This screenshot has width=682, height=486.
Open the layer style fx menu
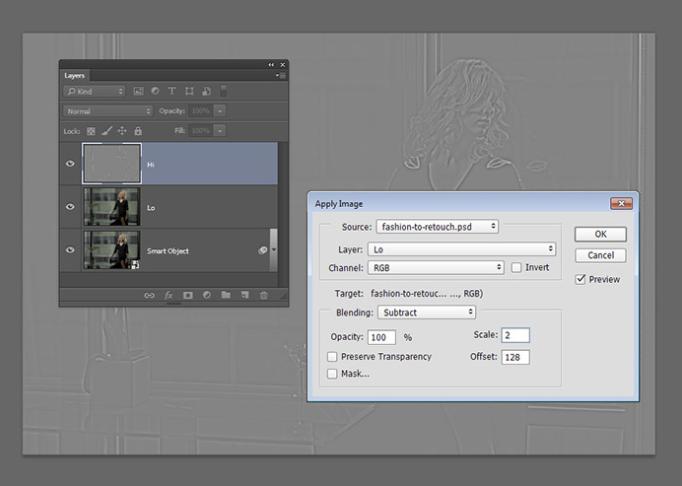point(168,295)
